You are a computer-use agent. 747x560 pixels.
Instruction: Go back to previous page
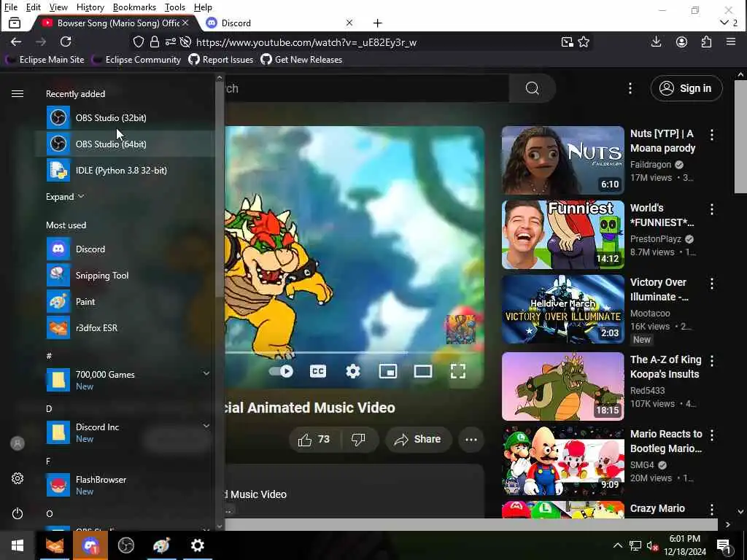coord(16,42)
